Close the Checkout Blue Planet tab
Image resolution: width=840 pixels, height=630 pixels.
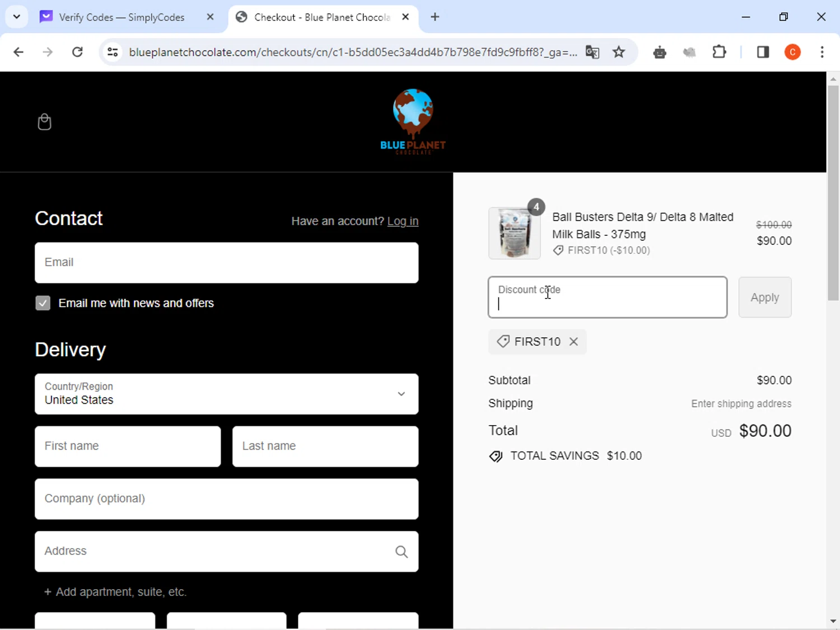405,17
